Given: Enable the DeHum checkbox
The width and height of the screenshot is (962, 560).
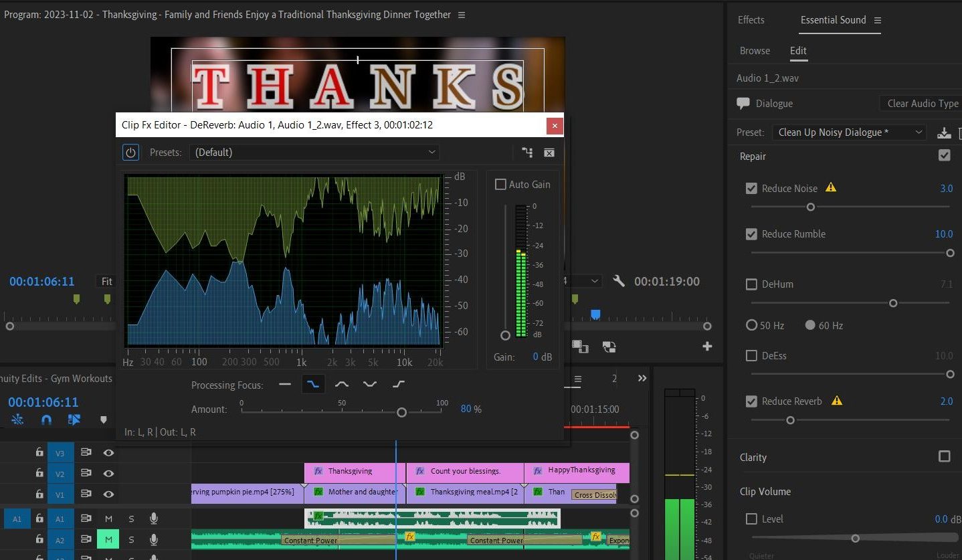Looking at the screenshot, I should pyautogui.click(x=751, y=284).
